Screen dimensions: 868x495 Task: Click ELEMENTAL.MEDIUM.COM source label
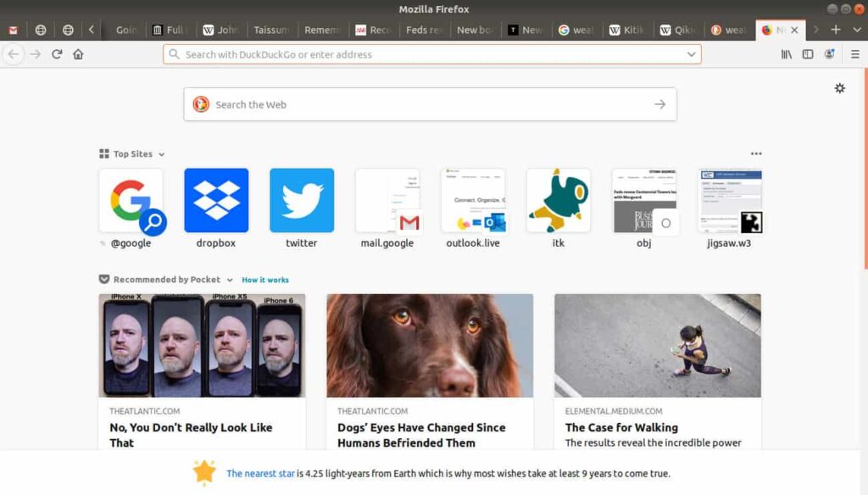[614, 411]
